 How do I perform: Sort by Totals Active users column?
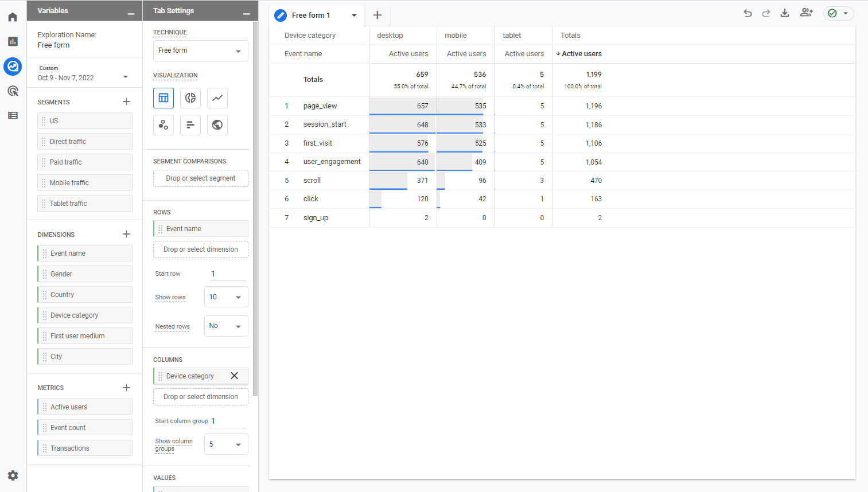pyautogui.click(x=581, y=54)
